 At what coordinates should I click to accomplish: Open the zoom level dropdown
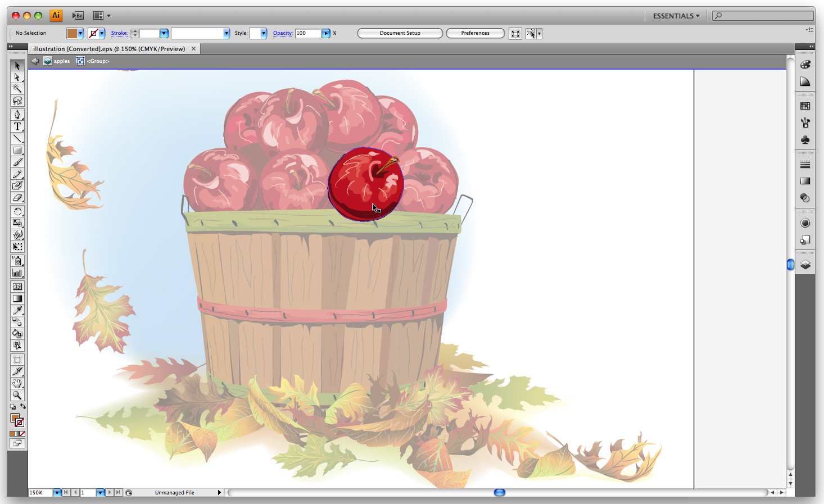[57, 493]
